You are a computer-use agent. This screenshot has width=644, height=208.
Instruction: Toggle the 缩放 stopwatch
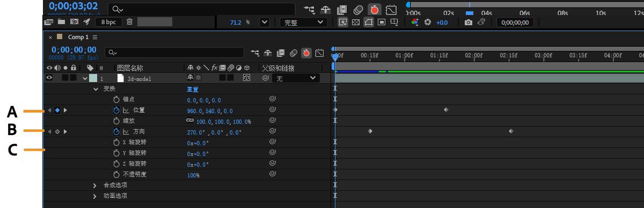point(116,121)
